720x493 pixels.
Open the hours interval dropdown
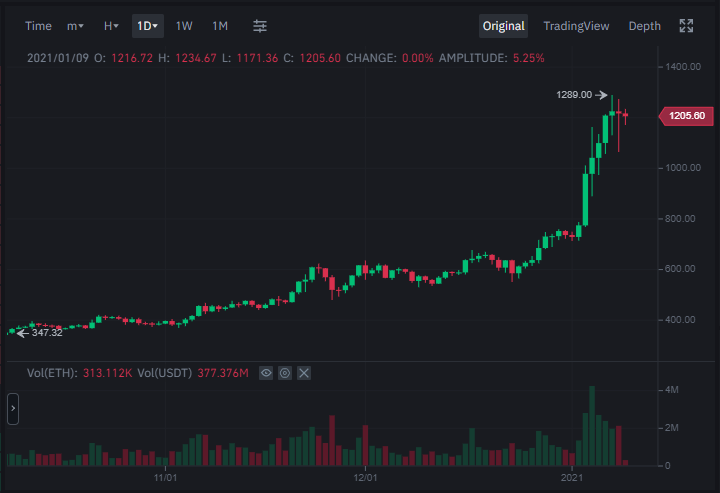111,26
